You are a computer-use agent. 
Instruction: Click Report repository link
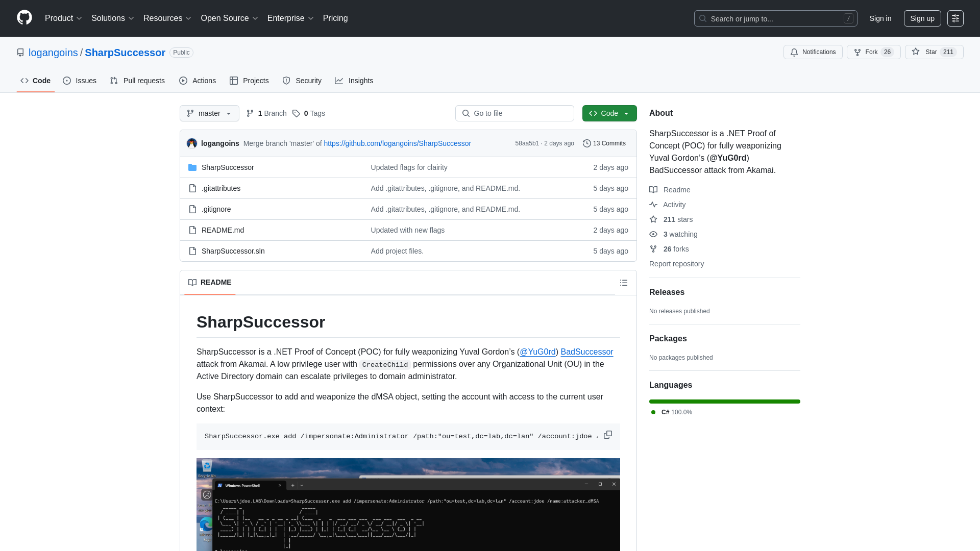point(676,264)
